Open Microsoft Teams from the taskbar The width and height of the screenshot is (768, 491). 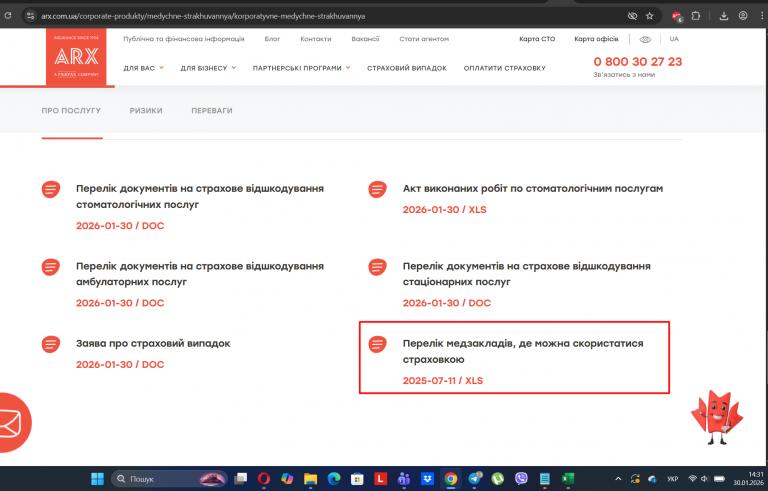[x=404, y=479]
